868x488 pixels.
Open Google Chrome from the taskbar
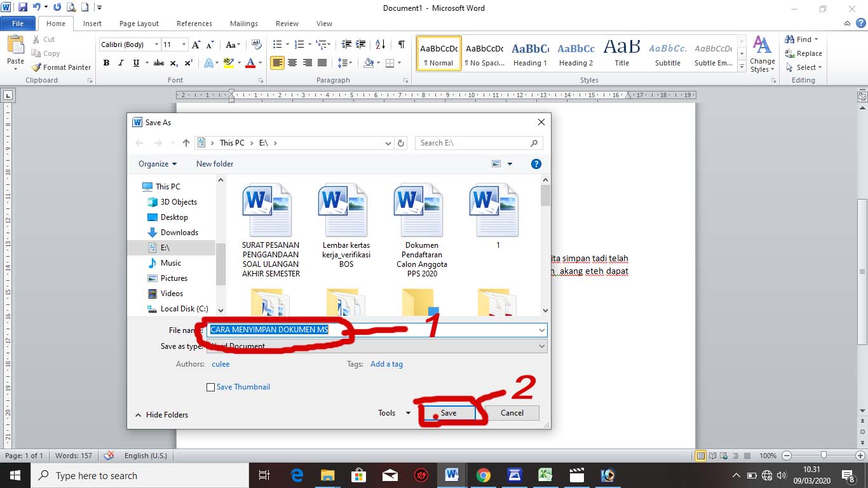point(484,475)
